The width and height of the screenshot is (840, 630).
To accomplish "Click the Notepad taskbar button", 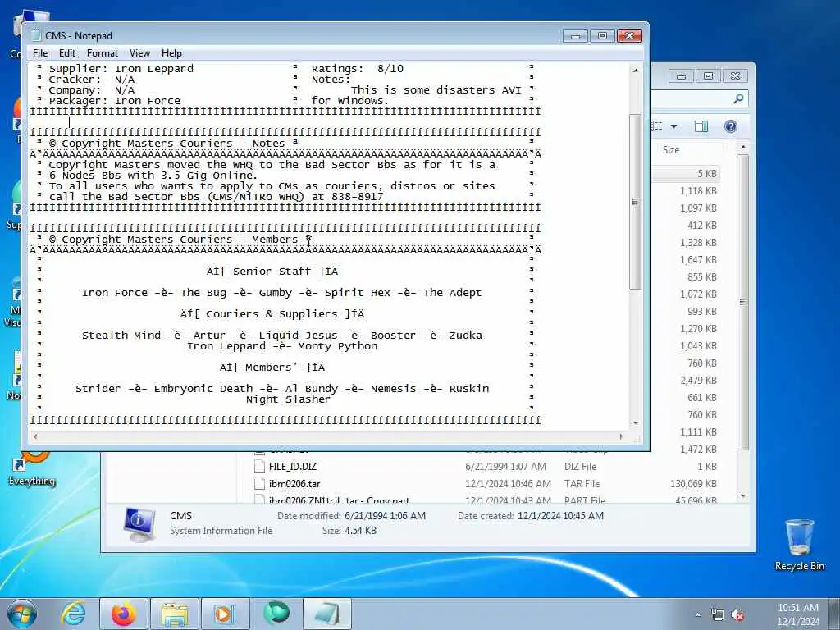I will tap(327, 614).
